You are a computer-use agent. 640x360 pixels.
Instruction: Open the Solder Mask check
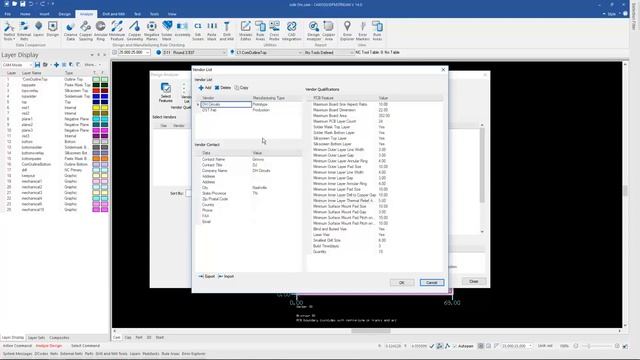point(167,31)
